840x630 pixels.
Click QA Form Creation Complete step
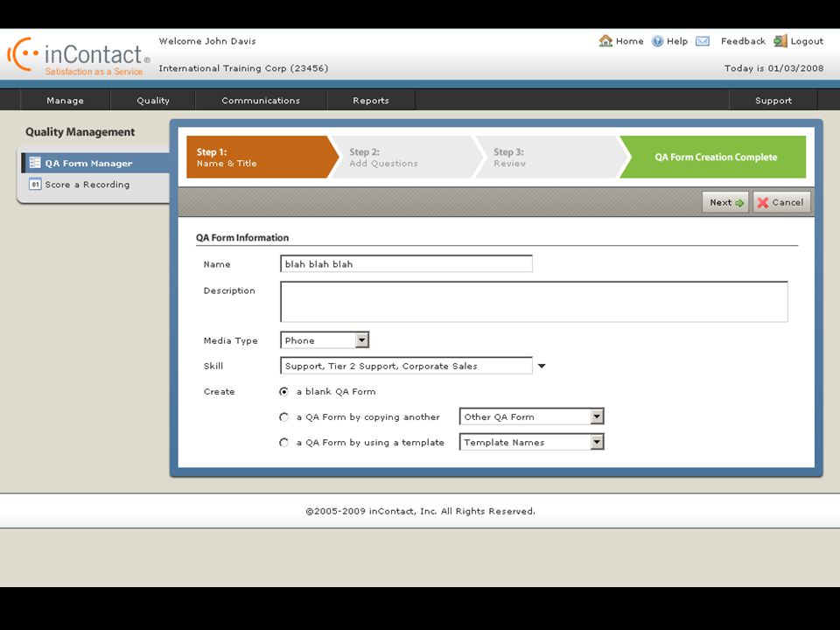pos(715,157)
